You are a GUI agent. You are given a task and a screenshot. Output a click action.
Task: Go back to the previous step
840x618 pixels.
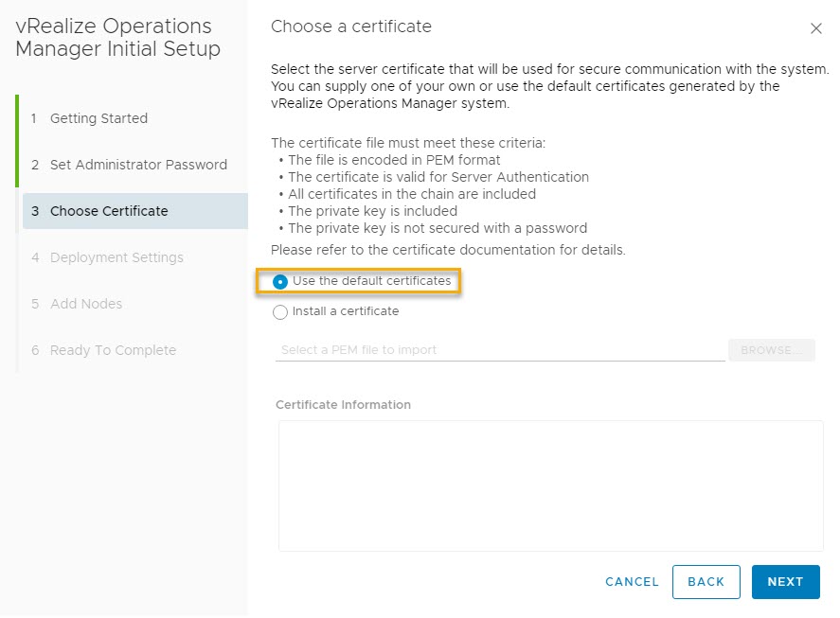pyautogui.click(x=706, y=582)
